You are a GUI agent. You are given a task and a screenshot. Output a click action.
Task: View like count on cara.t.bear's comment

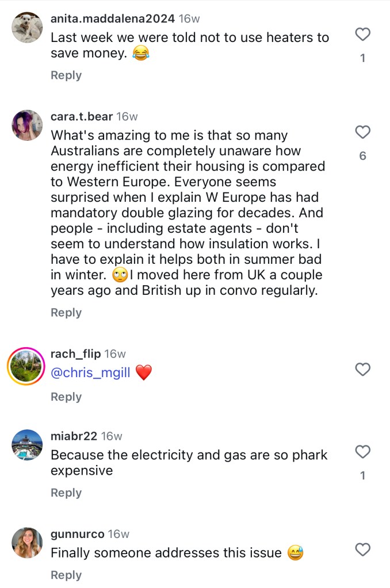(362, 156)
